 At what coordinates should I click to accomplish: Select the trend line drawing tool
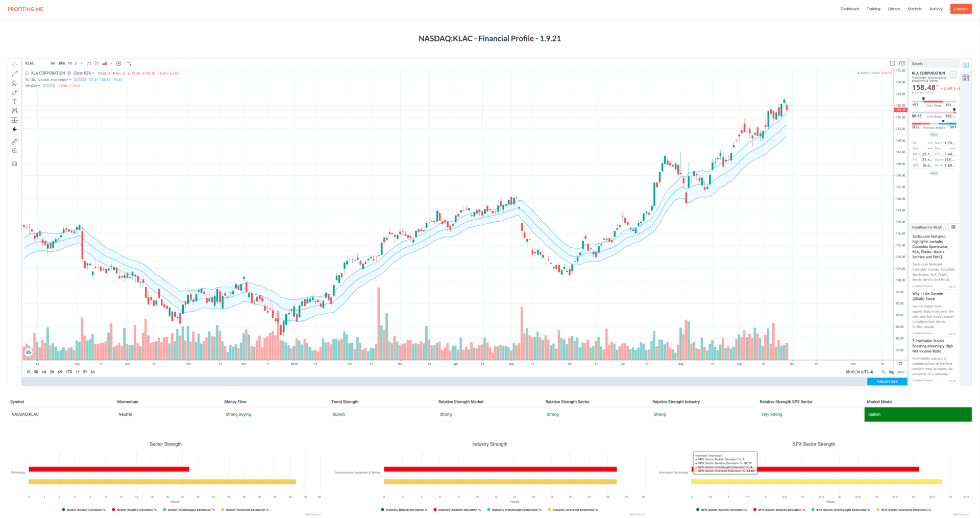pyautogui.click(x=14, y=74)
